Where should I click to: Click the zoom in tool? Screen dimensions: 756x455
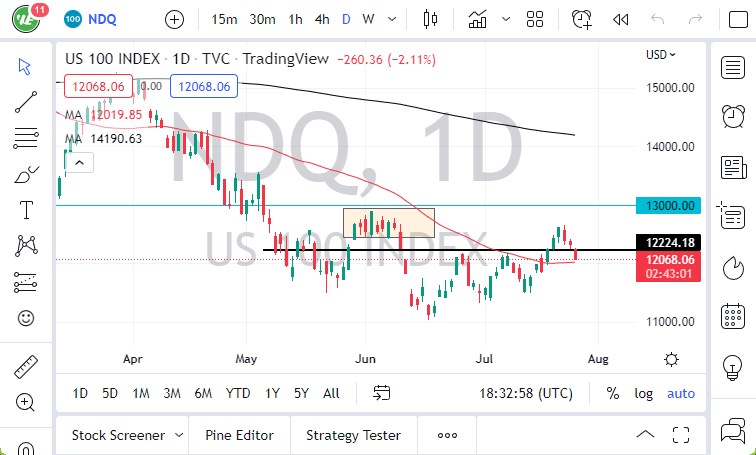coord(26,402)
